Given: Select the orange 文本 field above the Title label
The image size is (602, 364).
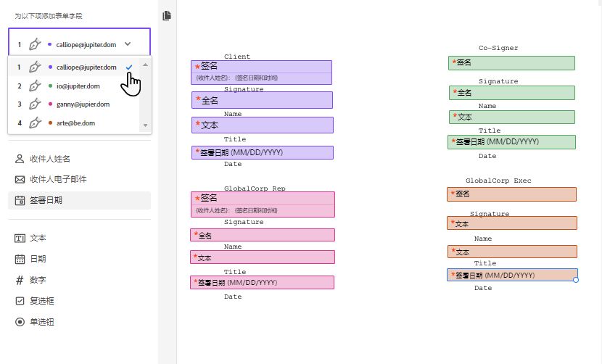Looking at the screenshot, I should pyautogui.click(x=512, y=252).
